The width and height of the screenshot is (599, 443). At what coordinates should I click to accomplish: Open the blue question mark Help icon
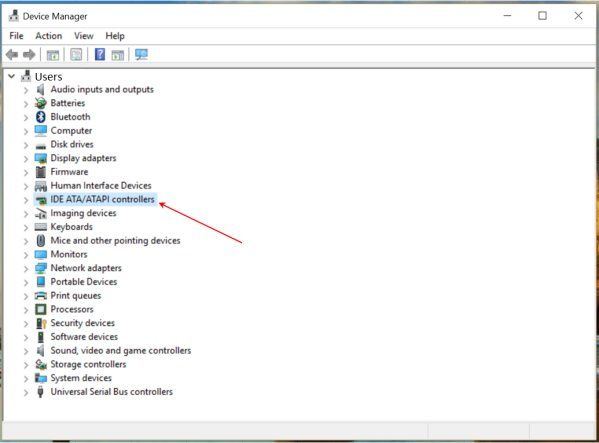(x=100, y=54)
